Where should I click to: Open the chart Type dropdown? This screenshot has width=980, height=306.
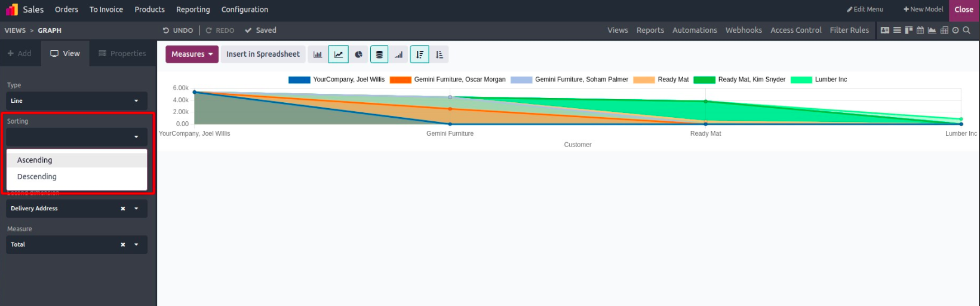click(x=76, y=101)
